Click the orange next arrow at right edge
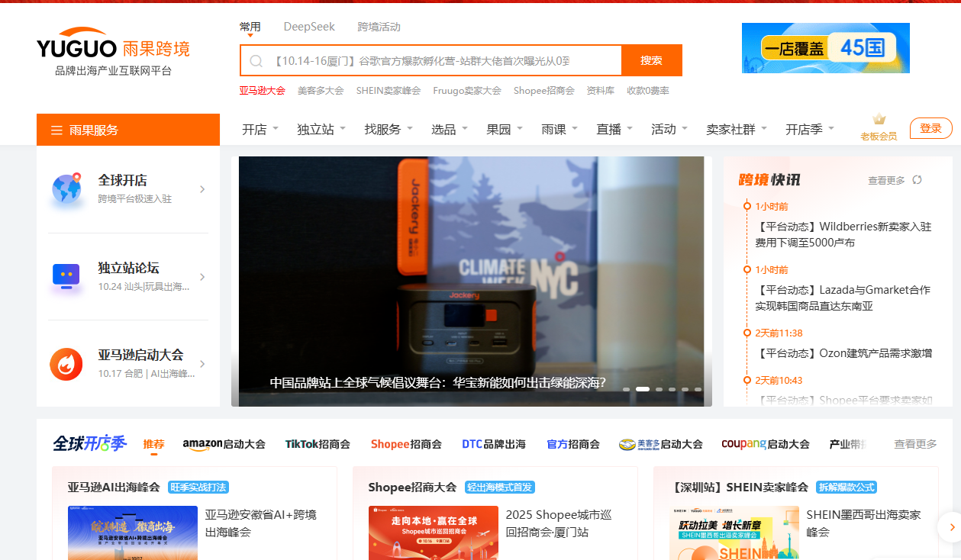 click(x=951, y=526)
